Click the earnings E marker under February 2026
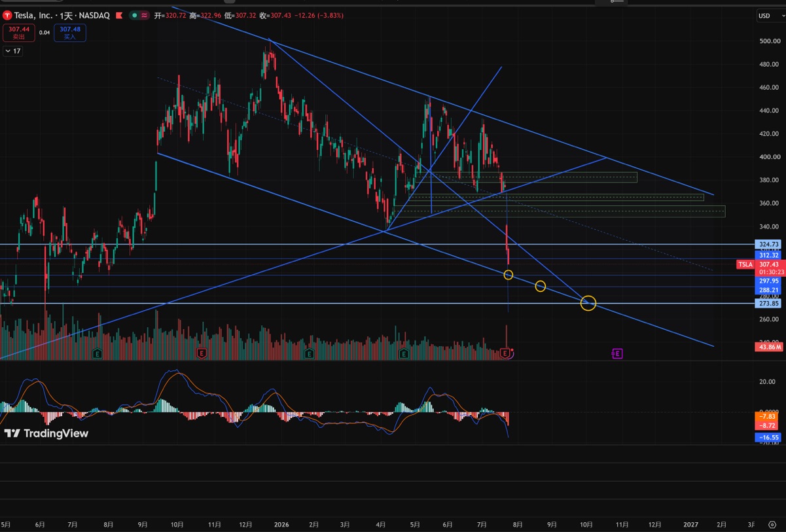Viewport: 786px width, 532px height. [310, 353]
